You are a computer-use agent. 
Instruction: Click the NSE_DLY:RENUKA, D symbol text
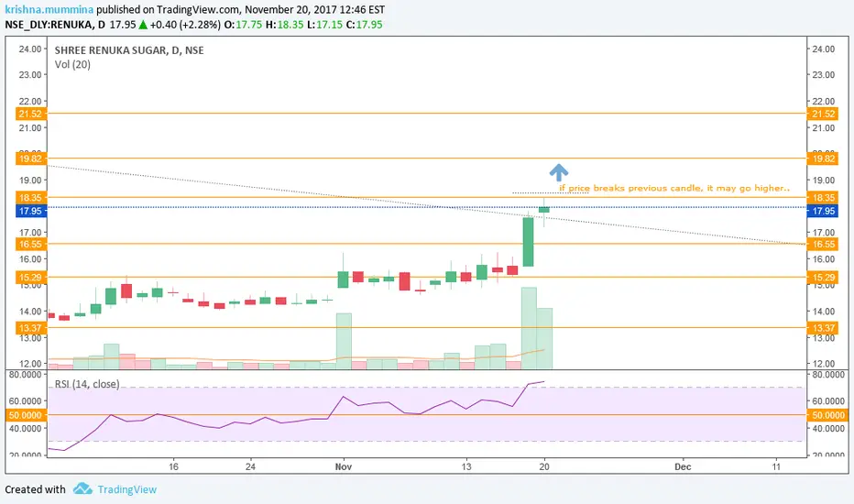pyautogui.click(x=55, y=25)
